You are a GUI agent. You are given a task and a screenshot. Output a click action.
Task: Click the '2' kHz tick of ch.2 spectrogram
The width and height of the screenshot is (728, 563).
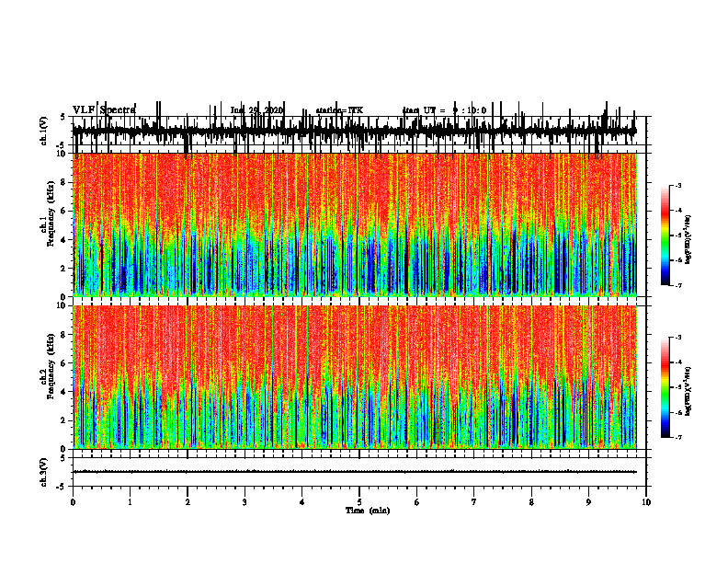coord(63,420)
